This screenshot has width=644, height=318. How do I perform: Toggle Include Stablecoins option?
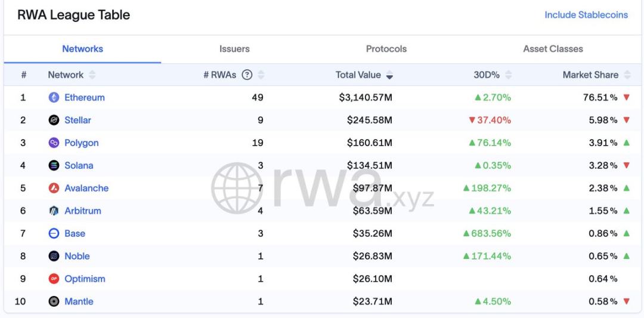click(x=586, y=15)
